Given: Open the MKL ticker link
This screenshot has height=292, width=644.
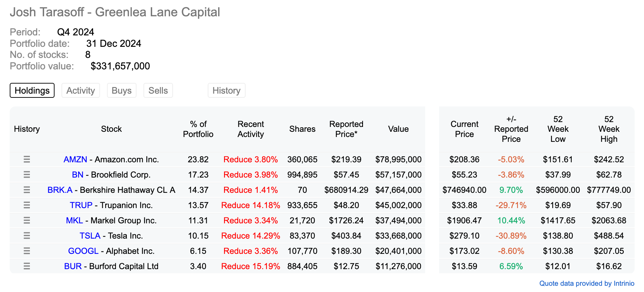Looking at the screenshot, I should (x=75, y=221).
